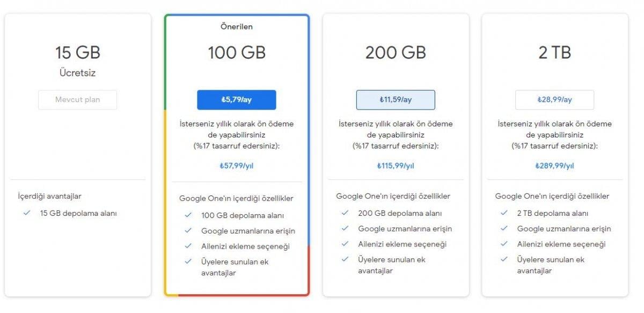Click the ₺11,59/ay subscription button
644x313 pixels.
395,100
